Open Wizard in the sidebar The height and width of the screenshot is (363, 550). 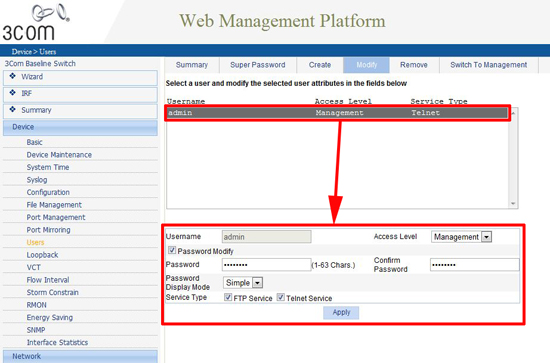click(x=80, y=78)
